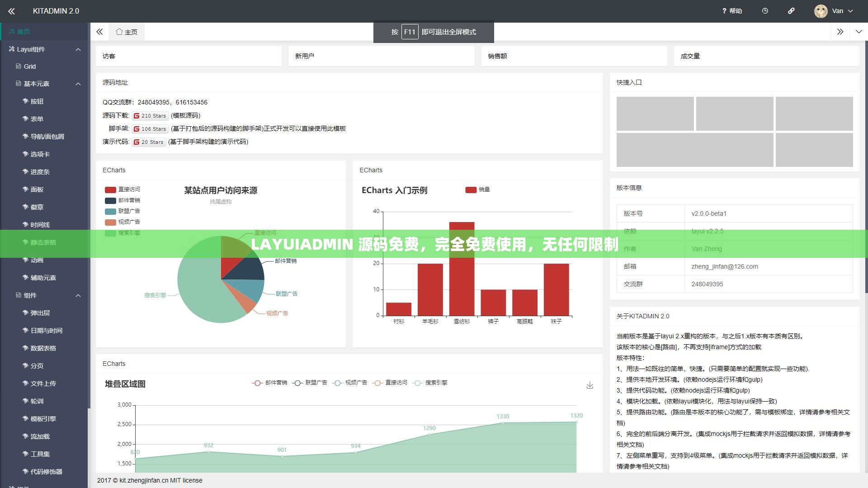Click the 210 Stars source download badge

pos(150,116)
